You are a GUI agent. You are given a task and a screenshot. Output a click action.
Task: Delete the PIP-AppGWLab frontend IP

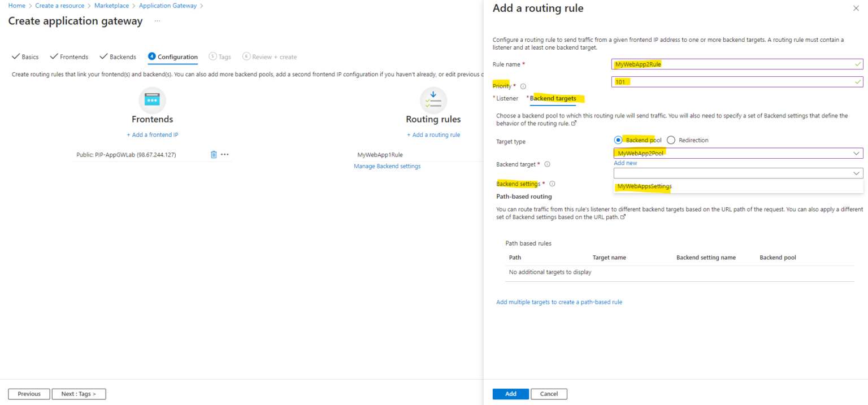213,154
